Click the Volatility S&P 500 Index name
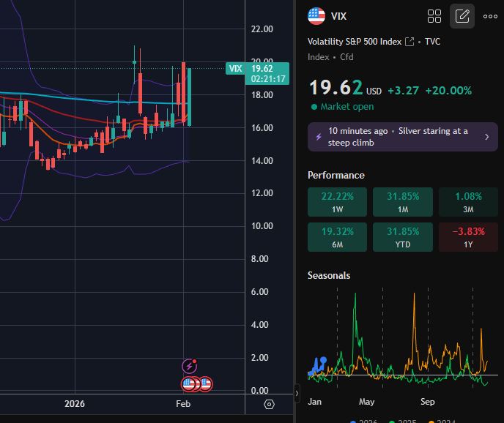504x423 pixels. (x=355, y=42)
